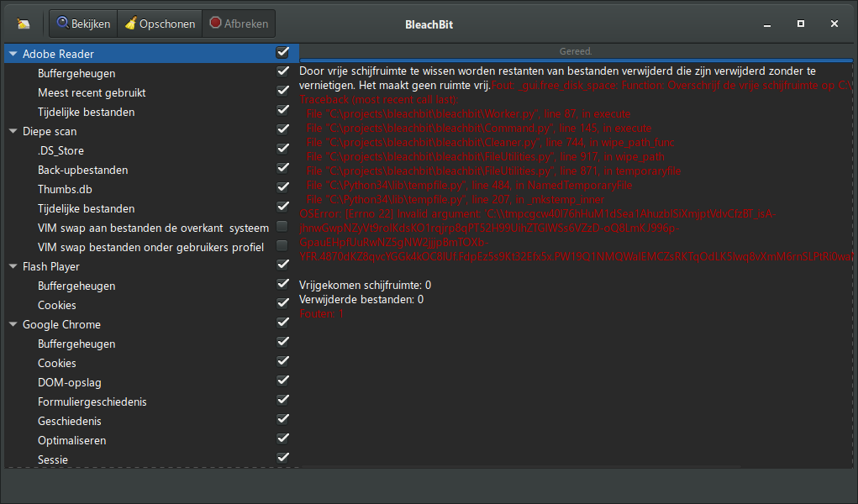Click the 'OSError: [Errno 22] Invalid argument' line
The width and height of the screenshot is (858, 504).
coord(537,214)
